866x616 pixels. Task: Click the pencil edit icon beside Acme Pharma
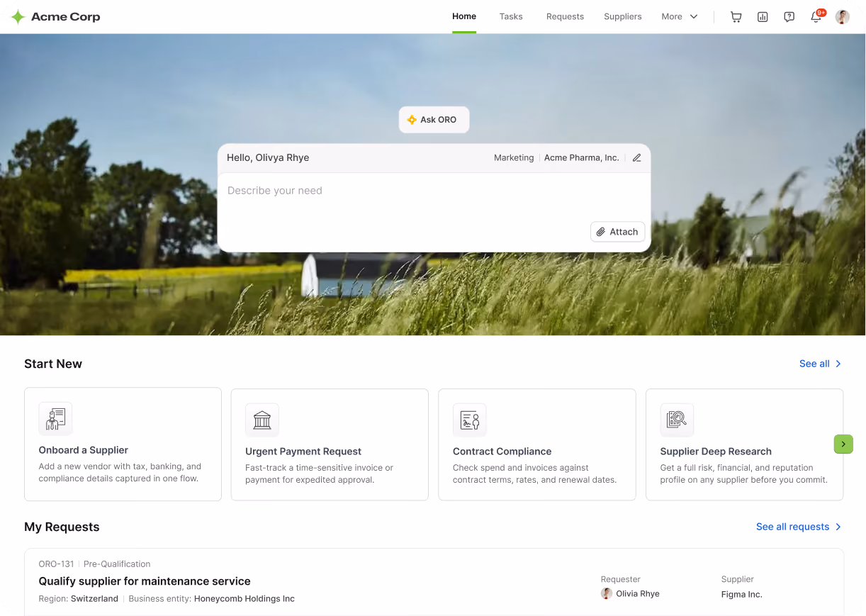(x=636, y=158)
